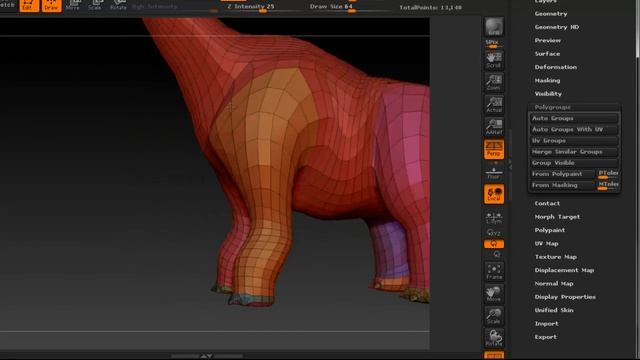Image resolution: width=640 pixels, height=360 pixels.
Task: Click the bottom tray divider arrows
Action: click(207, 356)
